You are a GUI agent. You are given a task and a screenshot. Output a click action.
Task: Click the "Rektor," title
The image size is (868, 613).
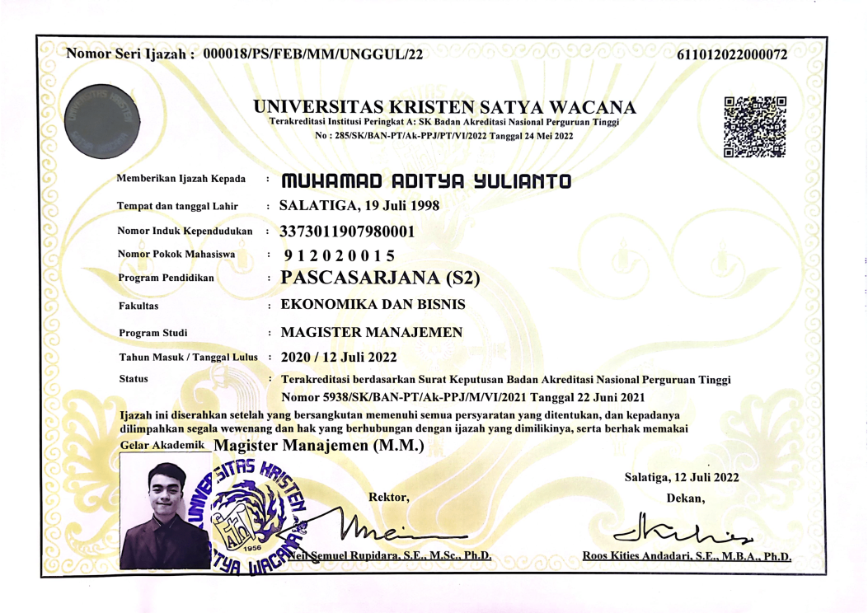click(x=388, y=498)
